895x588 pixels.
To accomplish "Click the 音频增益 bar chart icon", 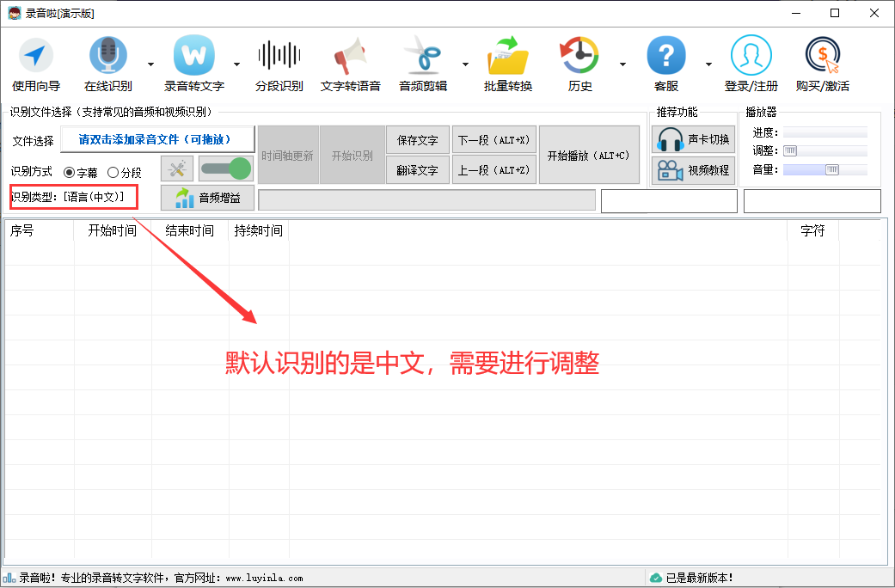I will click(184, 198).
